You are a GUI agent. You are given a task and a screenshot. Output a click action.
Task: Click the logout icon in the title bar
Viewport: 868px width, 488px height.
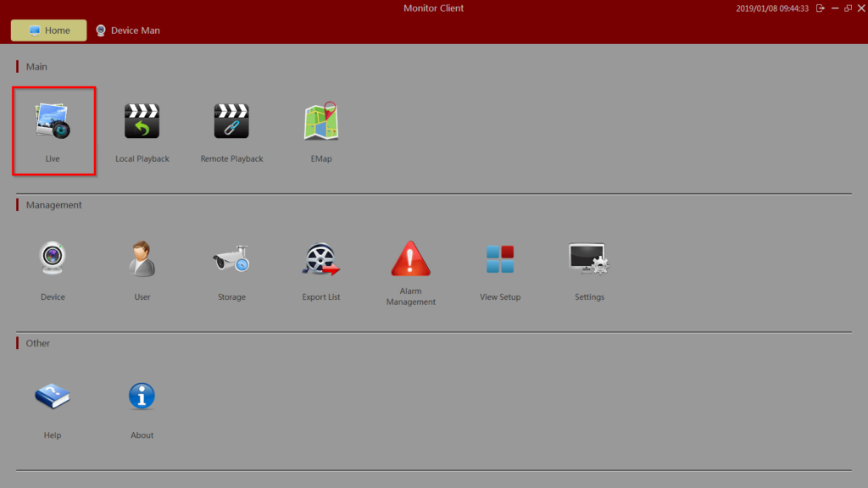tap(820, 8)
